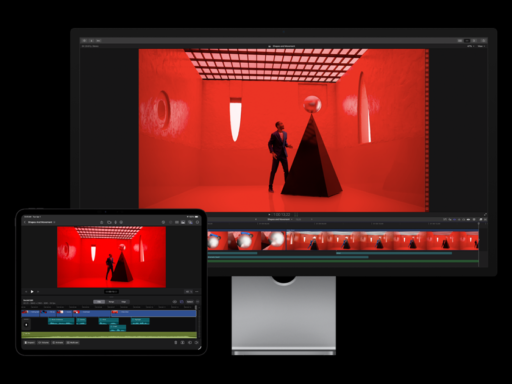Open the zoom percentage menu above the Mac viewer
Image resolution: width=512 pixels, height=384 pixels.
(470, 46)
